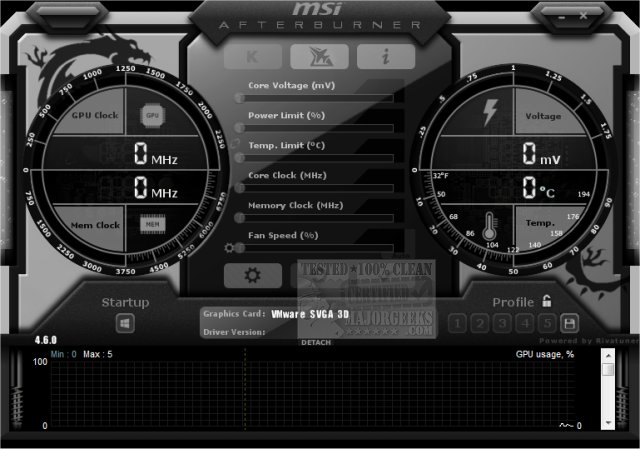
Task: Click the GPU Clock label
Action: click(x=95, y=116)
